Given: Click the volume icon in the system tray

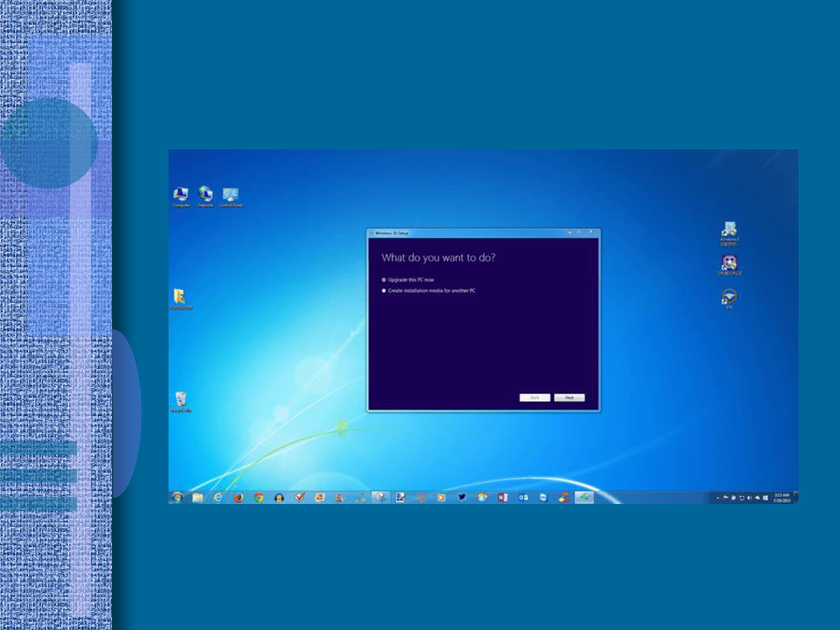Looking at the screenshot, I should click(749, 498).
